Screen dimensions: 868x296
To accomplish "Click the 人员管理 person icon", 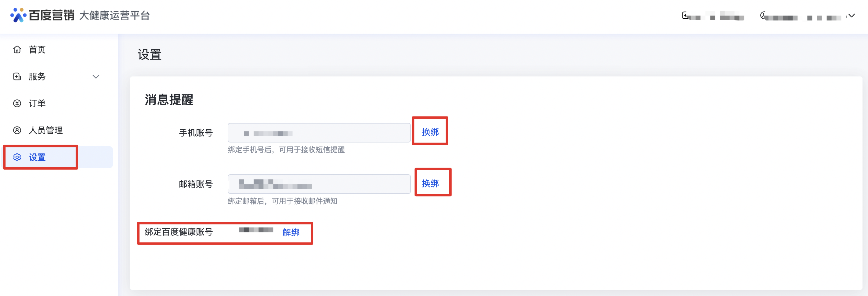I will pyautogui.click(x=17, y=130).
